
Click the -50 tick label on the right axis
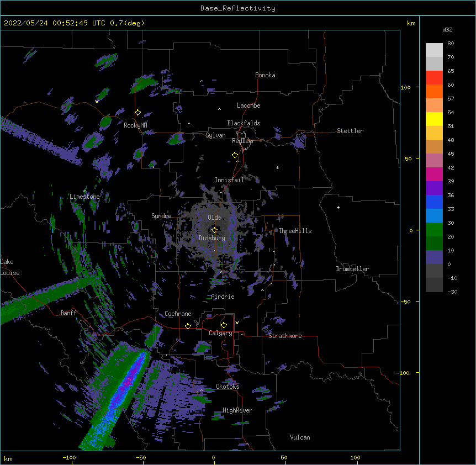click(405, 302)
